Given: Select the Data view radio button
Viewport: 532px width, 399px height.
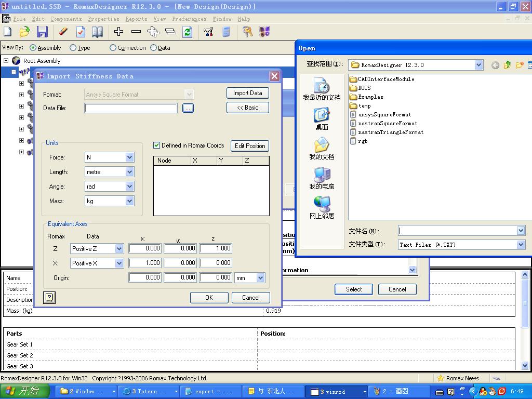Looking at the screenshot, I should pyautogui.click(x=153, y=48).
